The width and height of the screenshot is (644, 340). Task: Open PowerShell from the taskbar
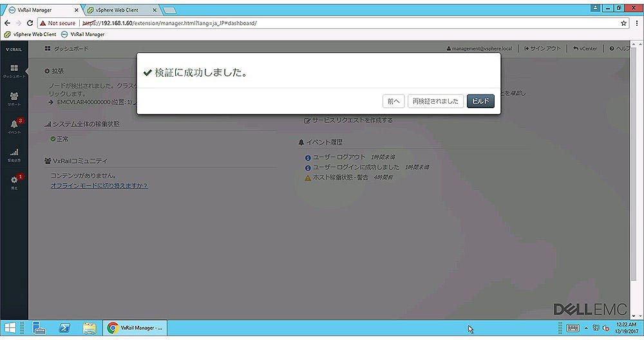(x=64, y=328)
